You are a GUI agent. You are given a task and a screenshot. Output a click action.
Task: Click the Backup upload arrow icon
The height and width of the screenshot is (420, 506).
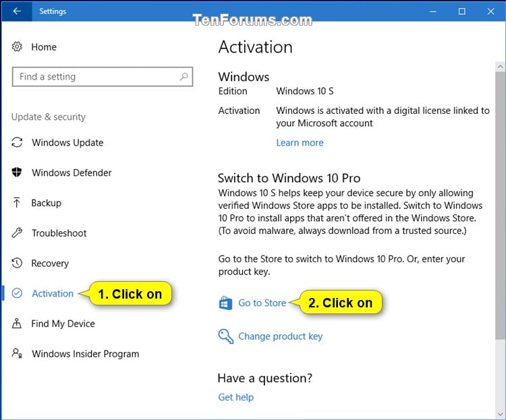pyautogui.click(x=17, y=202)
